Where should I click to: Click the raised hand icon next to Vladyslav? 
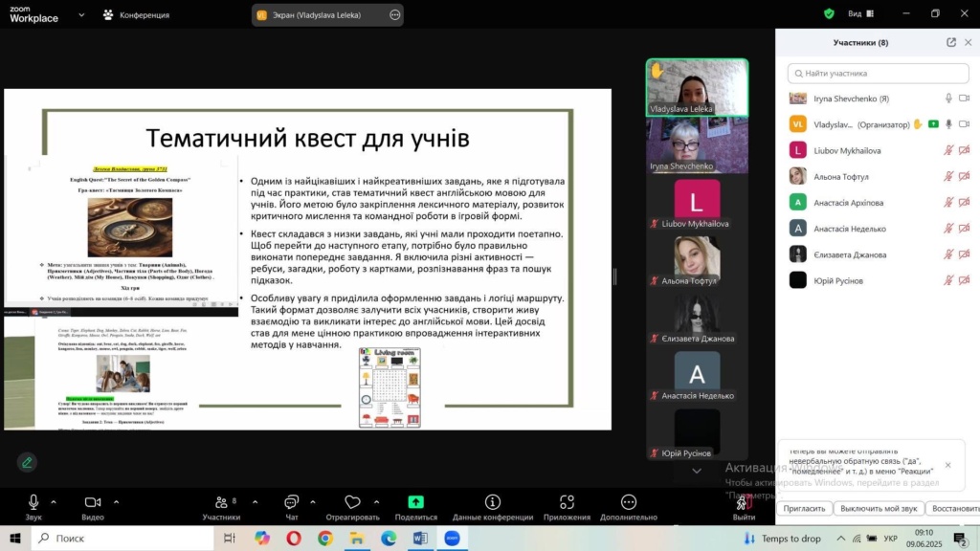click(x=918, y=124)
